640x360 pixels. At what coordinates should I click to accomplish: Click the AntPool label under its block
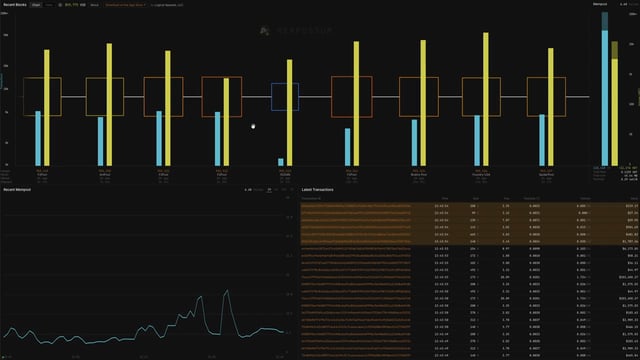[104, 174]
